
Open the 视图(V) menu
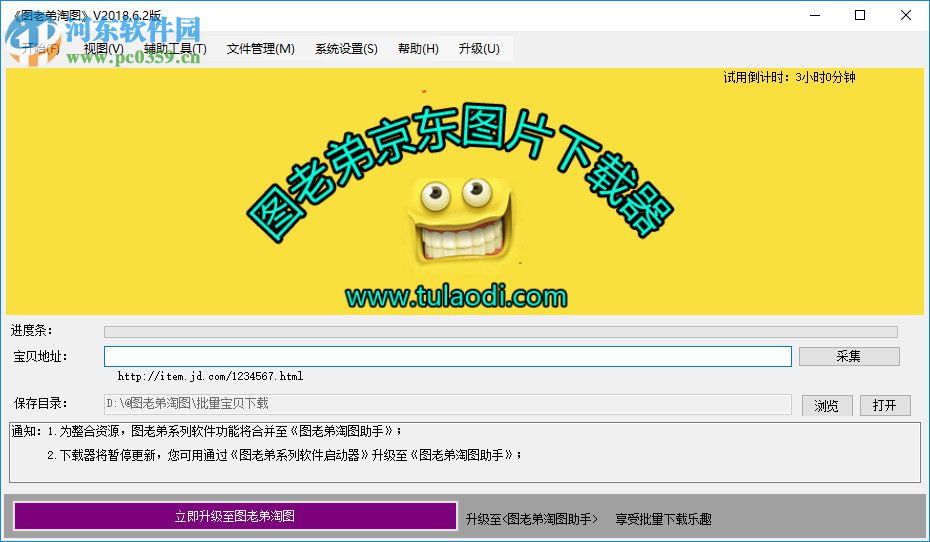pyautogui.click(x=104, y=49)
